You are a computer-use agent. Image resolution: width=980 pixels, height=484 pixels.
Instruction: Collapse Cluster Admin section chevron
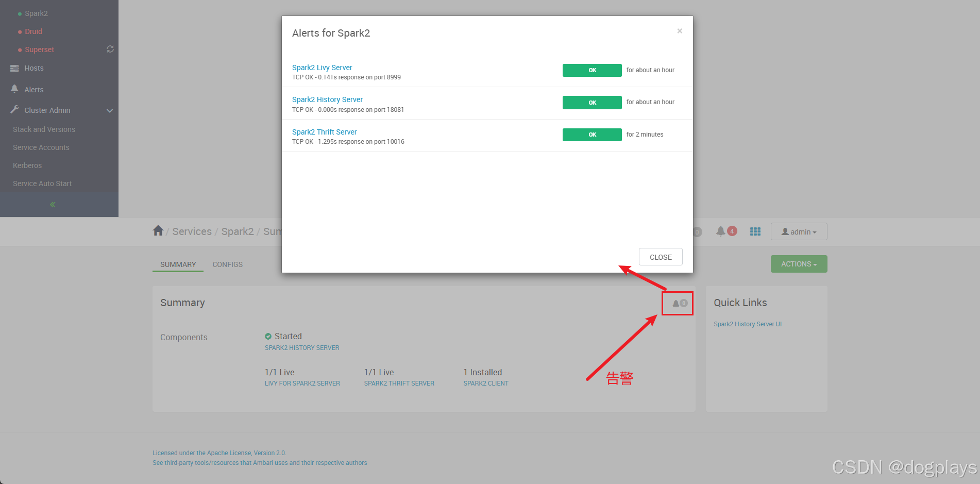point(110,110)
